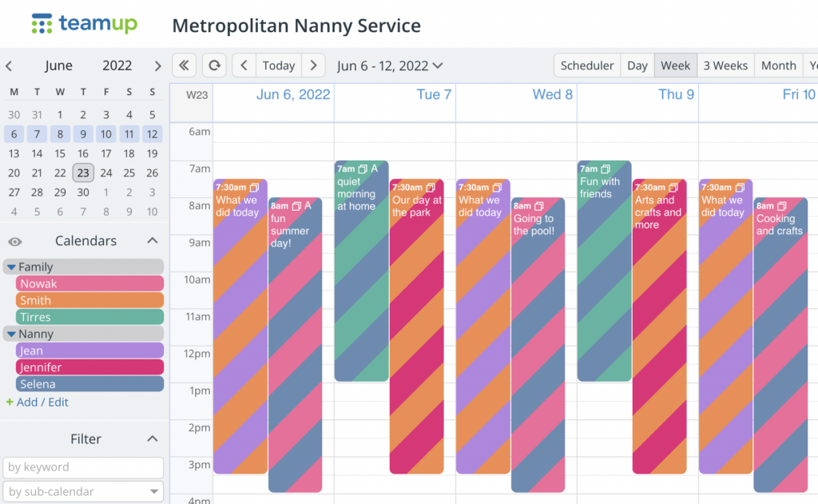Image resolution: width=818 pixels, height=504 pixels.
Task: Toggle the Jennifer calendar
Action: tap(89, 367)
